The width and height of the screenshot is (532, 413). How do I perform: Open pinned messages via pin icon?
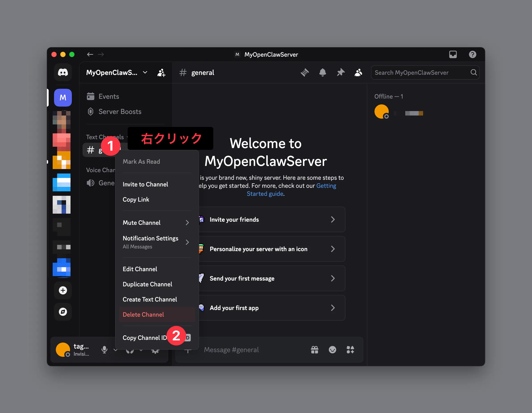pos(341,72)
